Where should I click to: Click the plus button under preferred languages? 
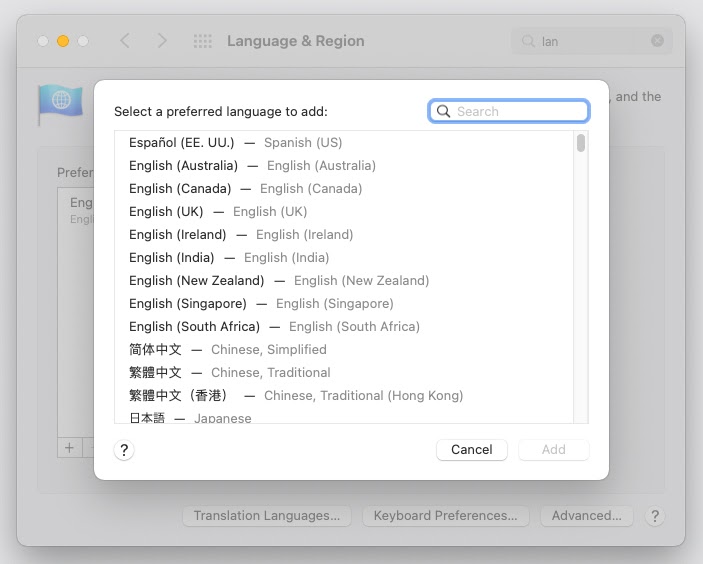[x=69, y=447]
